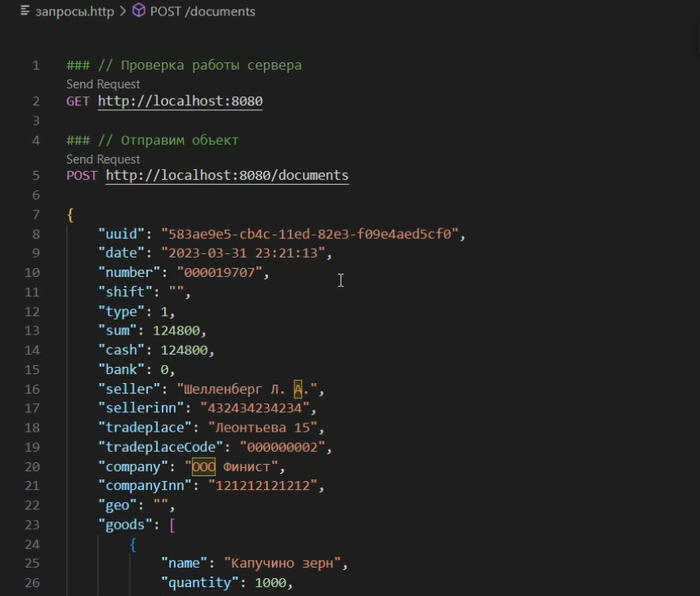The width and height of the screenshot is (700, 596).
Task: Click the "shift" key
Action: (125, 292)
